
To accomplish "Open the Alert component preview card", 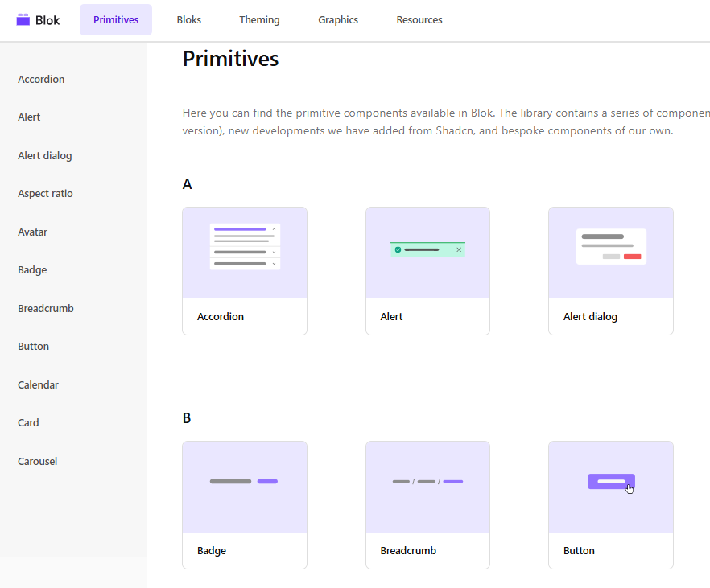I will click(x=427, y=271).
